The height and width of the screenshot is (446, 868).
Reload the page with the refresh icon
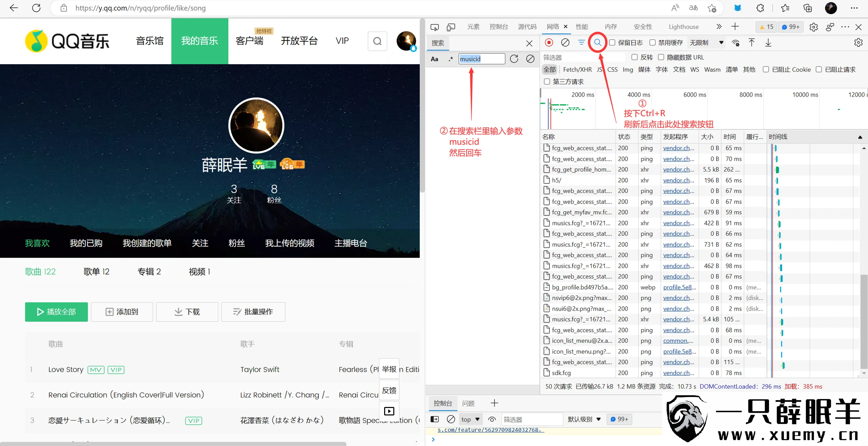(x=36, y=8)
